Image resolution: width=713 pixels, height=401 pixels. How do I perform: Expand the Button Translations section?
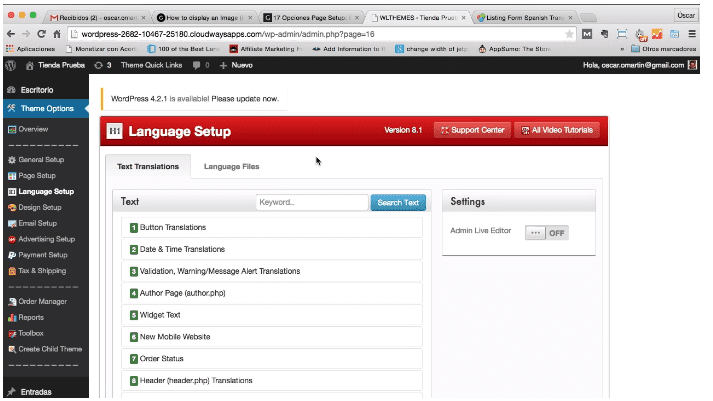pyautogui.click(x=172, y=228)
